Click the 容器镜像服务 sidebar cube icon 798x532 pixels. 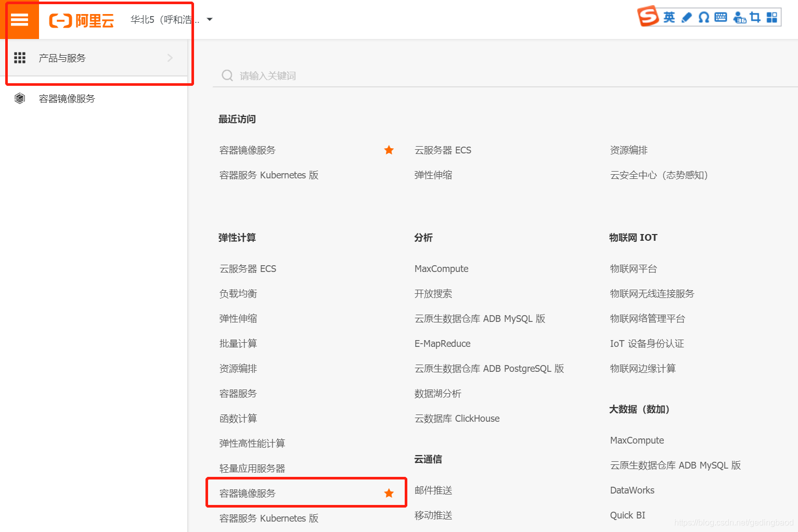(x=20, y=98)
